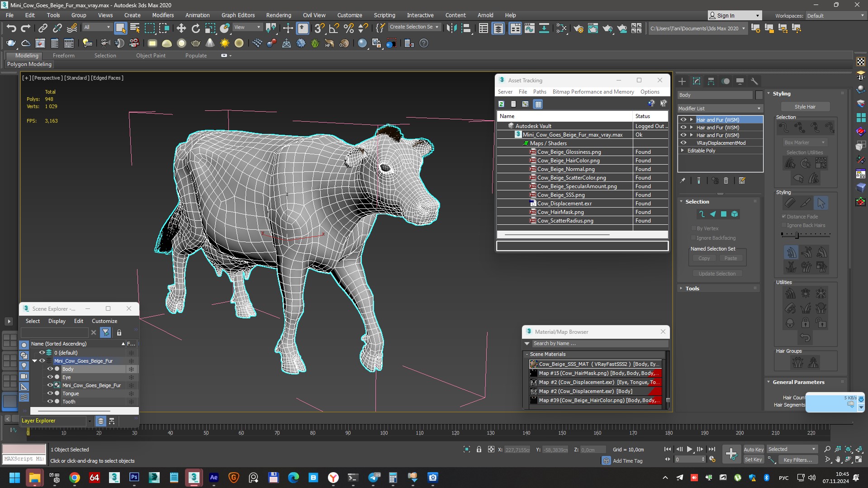Open After Effects from the taskbar

(214, 478)
